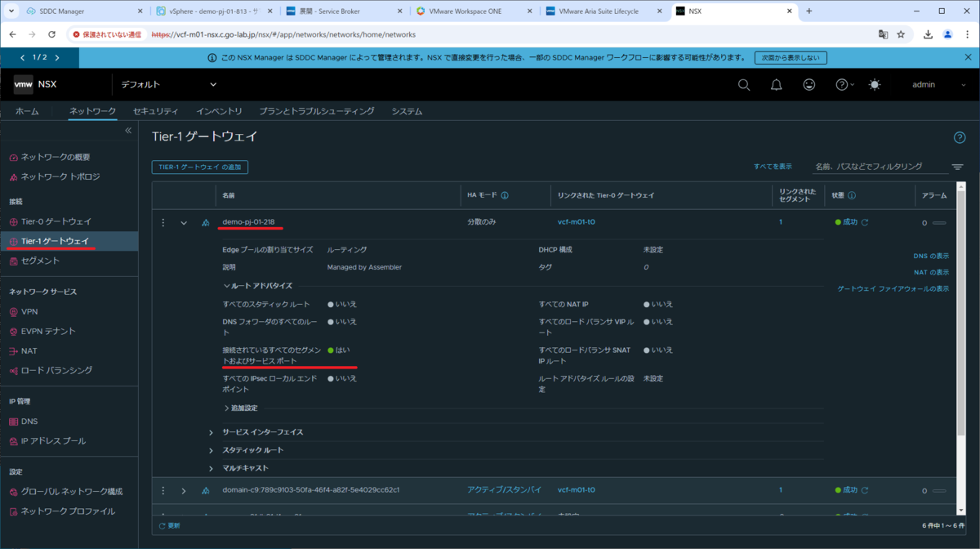Viewport: 980px width, 549px height.
Task: Open the three-dot menu for demo-pj-01-218
Action: click(x=163, y=222)
